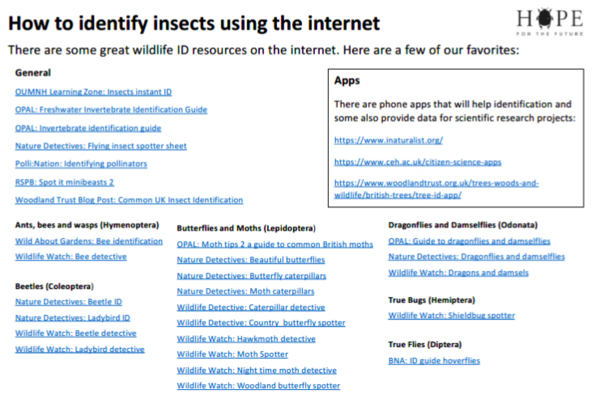This screenshot has height=400, width=600.
Task: Select Wildlife Watch: Bee detective link
Action: tap(71, 256)
